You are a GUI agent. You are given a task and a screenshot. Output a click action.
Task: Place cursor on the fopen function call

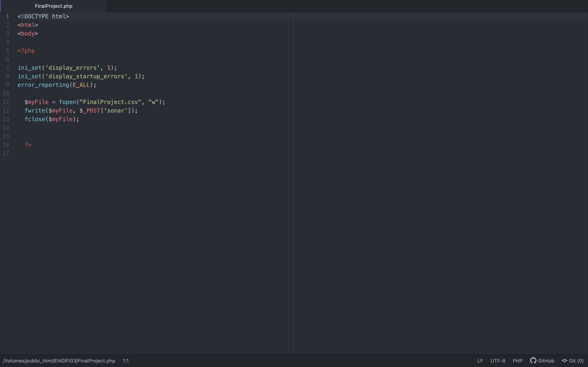pos(68,102)
